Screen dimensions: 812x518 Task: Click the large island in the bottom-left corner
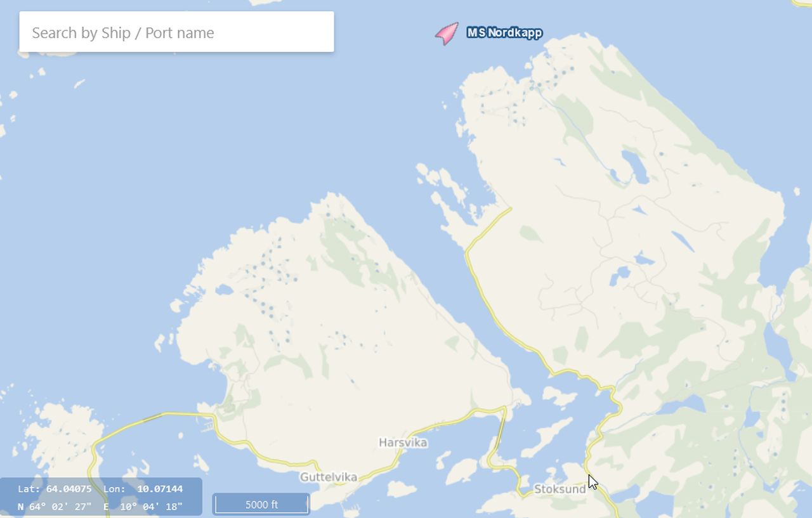(57, 445)
